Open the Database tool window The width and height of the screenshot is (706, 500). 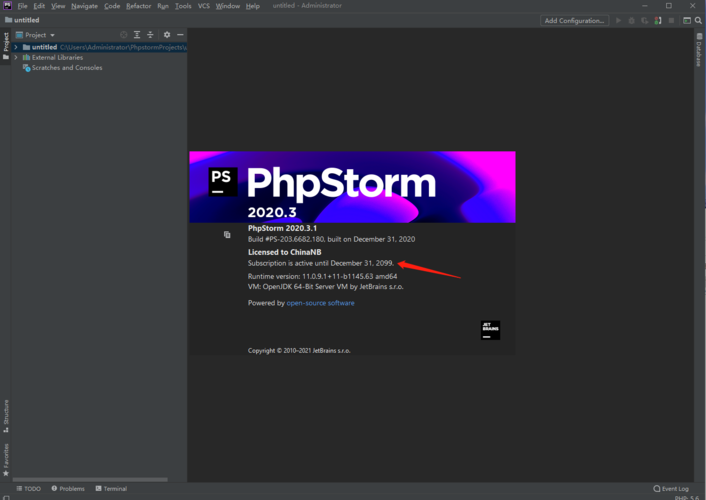pos(699,50)
